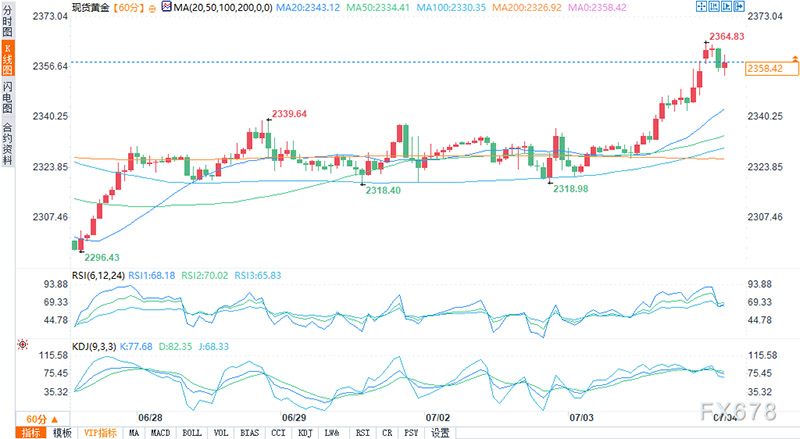Open the 合约资料 side tab
Screen dimensions: 800x439
click(7, 143)
